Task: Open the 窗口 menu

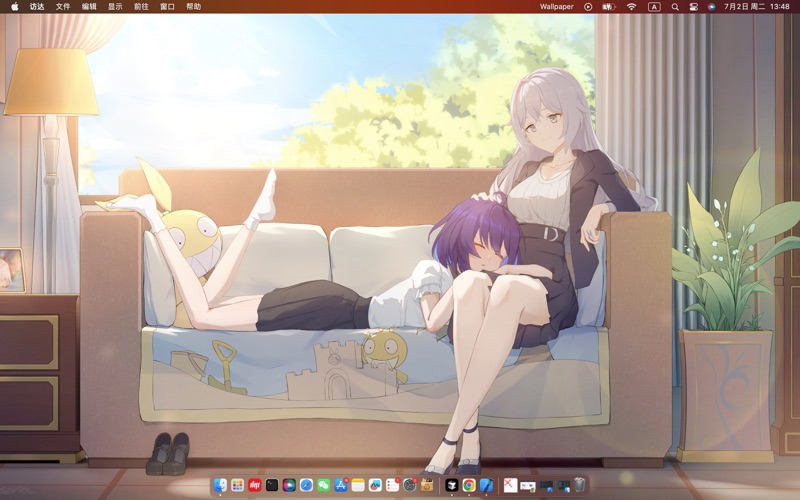Action: point(167,7)
